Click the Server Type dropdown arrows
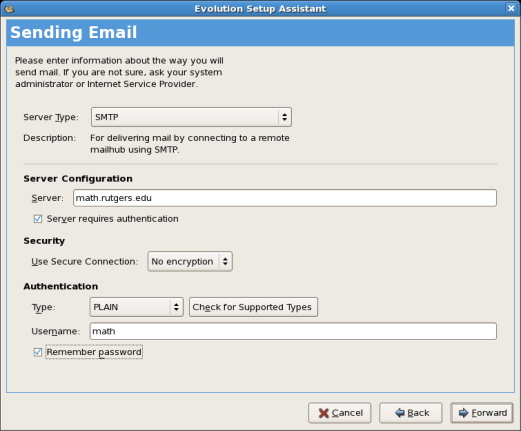 284,117
